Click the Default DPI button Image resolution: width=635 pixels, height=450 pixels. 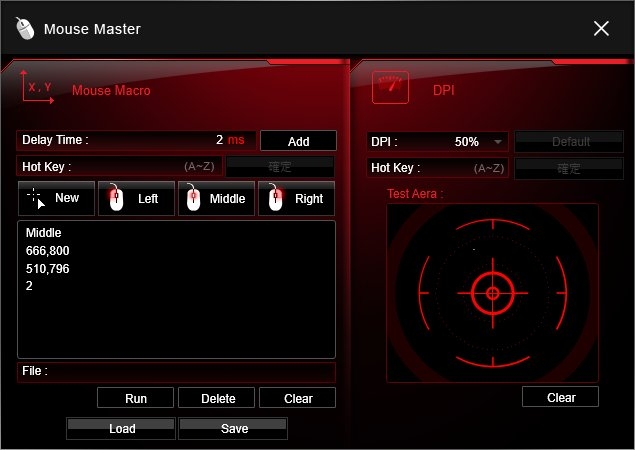tap(569, 141)
